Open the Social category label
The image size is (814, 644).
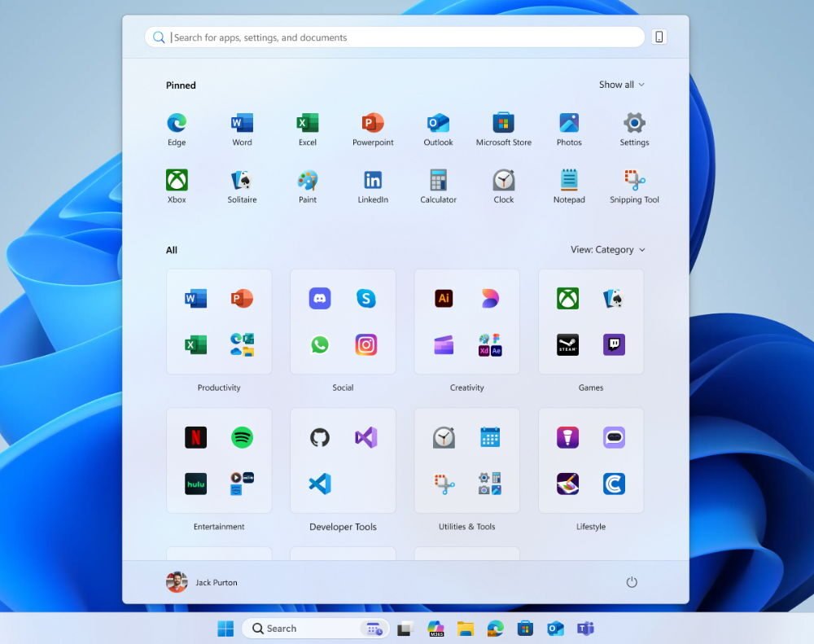click(344, 388)
